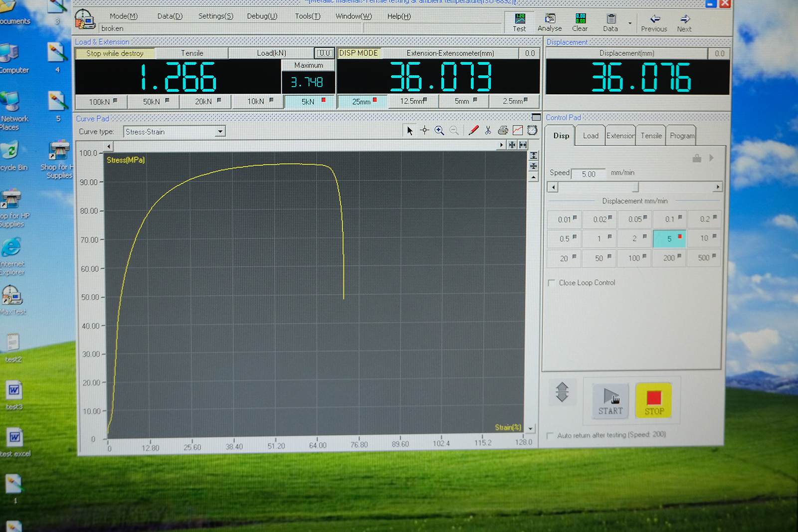798x532 pixels.
Task: Click the Clear toolbar icon
Action: click(580, 22)
